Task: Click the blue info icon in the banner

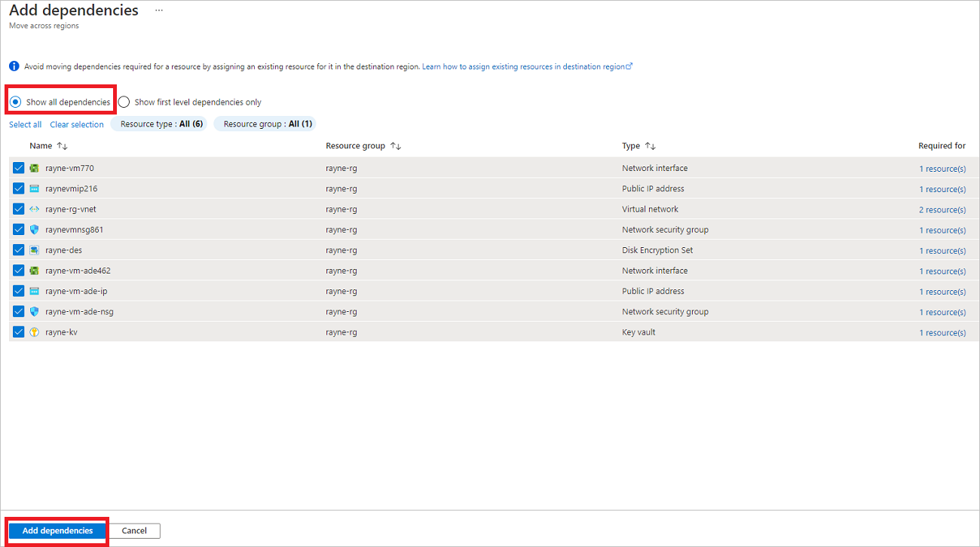Action: (x=14, y=66)
